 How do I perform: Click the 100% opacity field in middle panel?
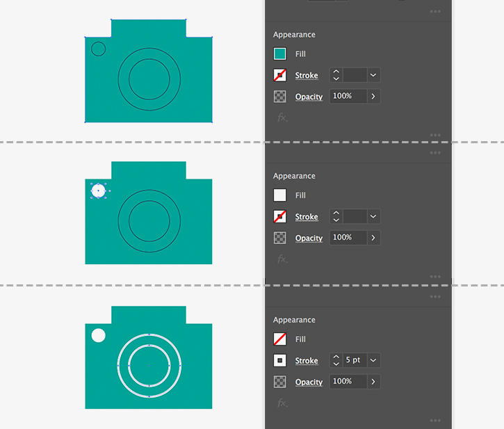(x=348, y=238)
